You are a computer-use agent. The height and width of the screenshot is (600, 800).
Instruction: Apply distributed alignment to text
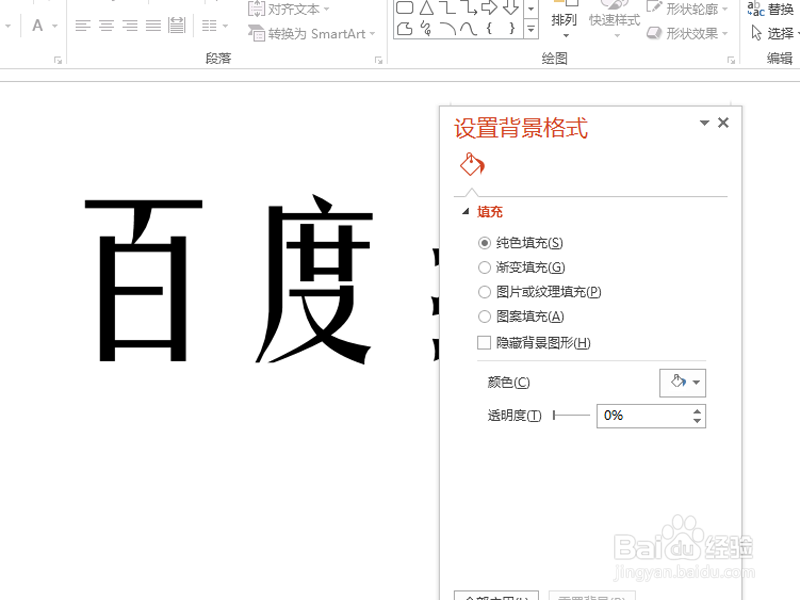click(x=177, y=25)
